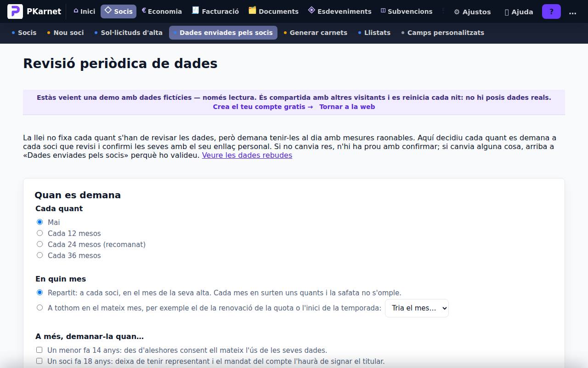Click the Quan es demana heading
Viewport: 588px width, 368px height.
click(78, 195)
